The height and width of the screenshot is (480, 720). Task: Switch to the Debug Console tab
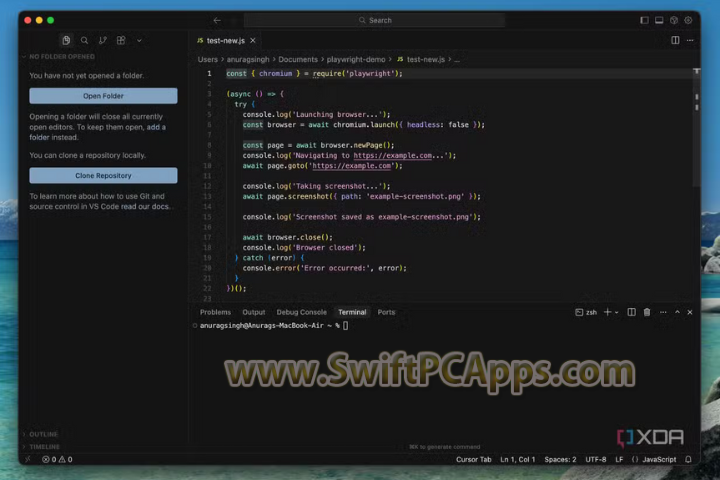[302, 312]
